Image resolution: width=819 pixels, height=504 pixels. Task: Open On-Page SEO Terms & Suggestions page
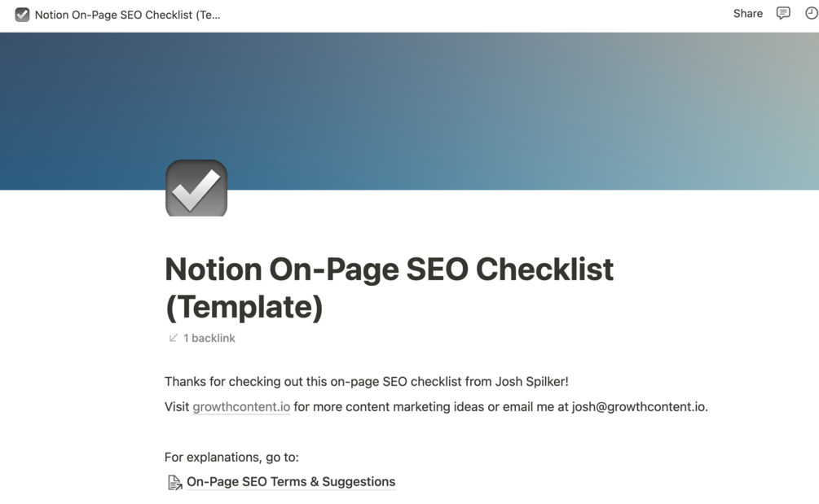290,481
